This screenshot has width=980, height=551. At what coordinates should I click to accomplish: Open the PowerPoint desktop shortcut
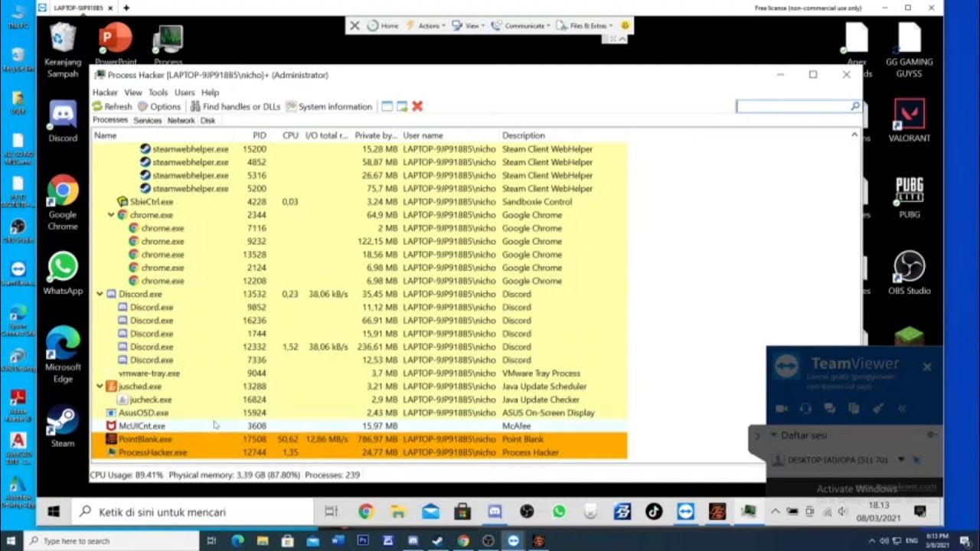tap(116, 44)
